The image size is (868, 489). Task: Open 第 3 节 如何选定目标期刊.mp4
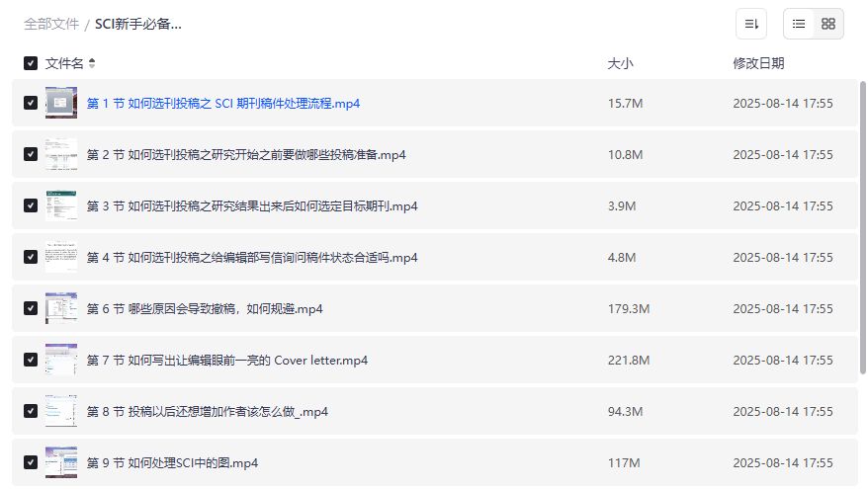click(252, 206)
